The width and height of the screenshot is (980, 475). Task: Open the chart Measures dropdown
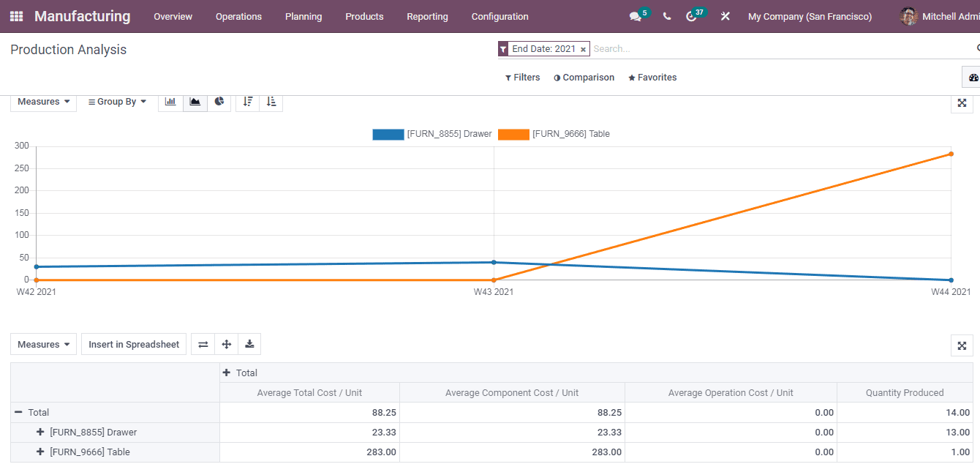43,102
